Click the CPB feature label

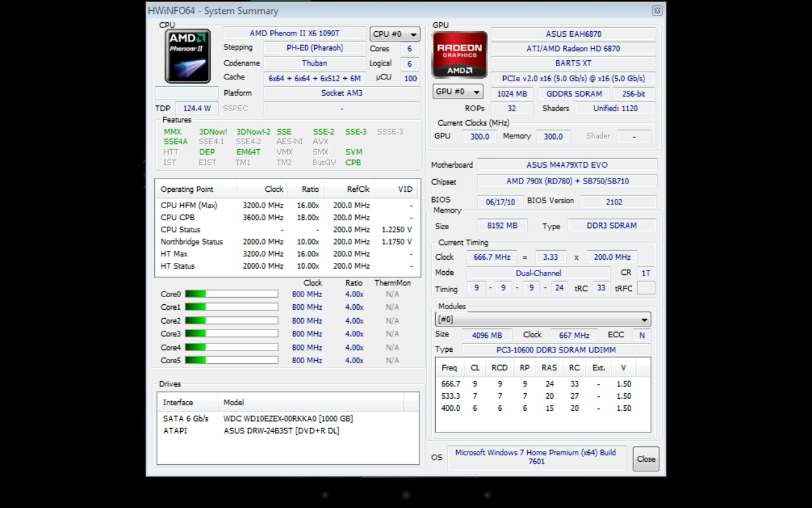click(353, 163)
